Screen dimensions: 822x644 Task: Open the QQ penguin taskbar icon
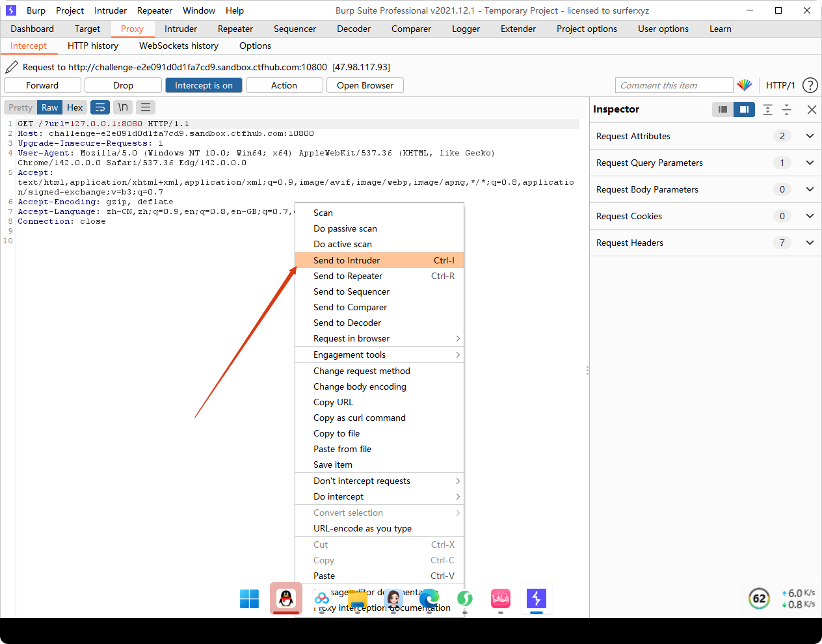286,598
